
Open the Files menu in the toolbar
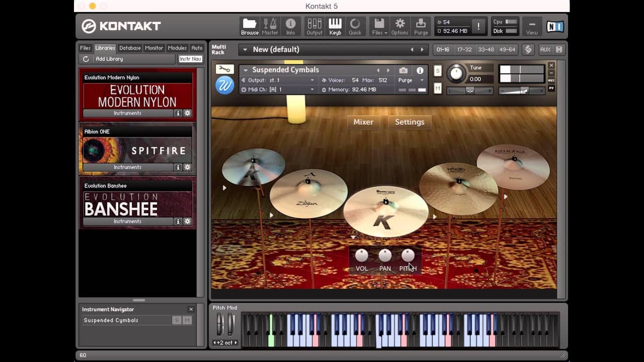pyautogui.click(x=379, y=27)
